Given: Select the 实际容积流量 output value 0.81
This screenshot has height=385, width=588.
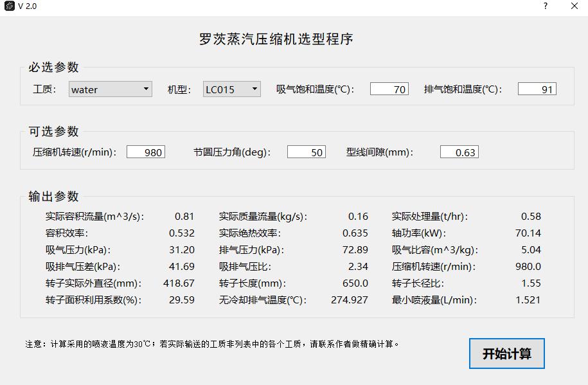Looking at the screenshot, I should click(184, 217).
